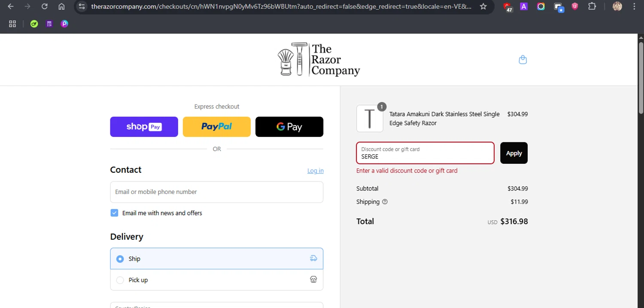The height and width of the screenshot is (308, 644).
Task: Click the Log in link
Action: tap(316, 171)
